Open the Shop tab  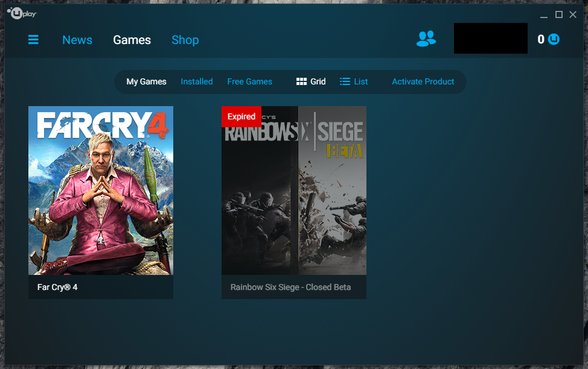[x=185, y=40]
